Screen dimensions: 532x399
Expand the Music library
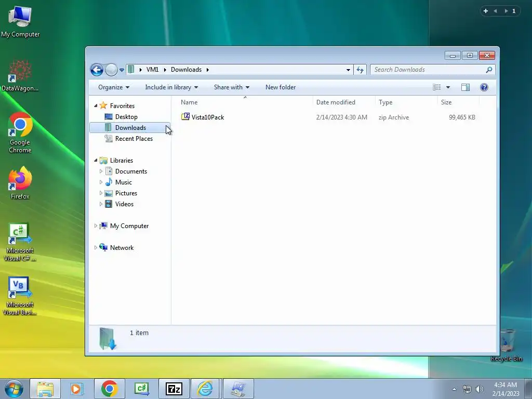point(101,182)
